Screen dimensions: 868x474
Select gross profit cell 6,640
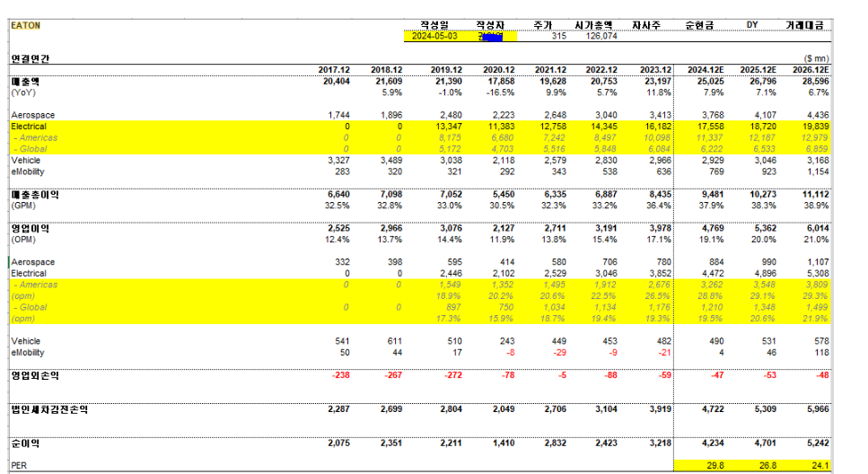338,195
